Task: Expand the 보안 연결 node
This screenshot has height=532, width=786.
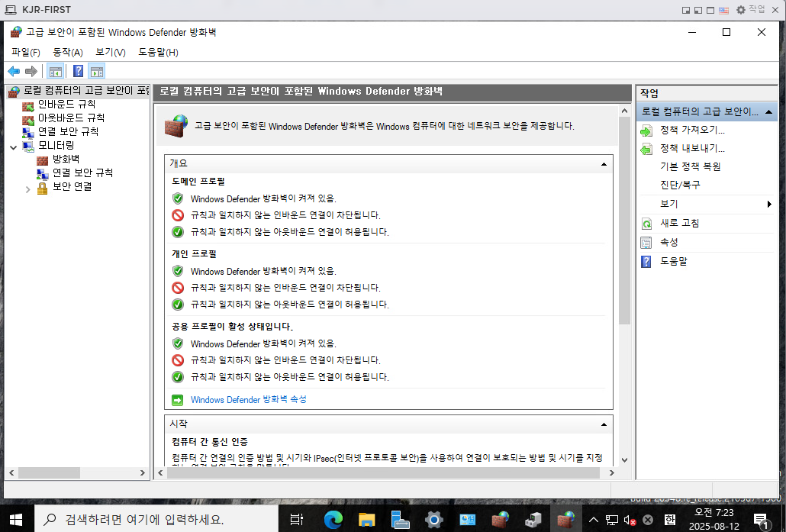Action: 28,189
